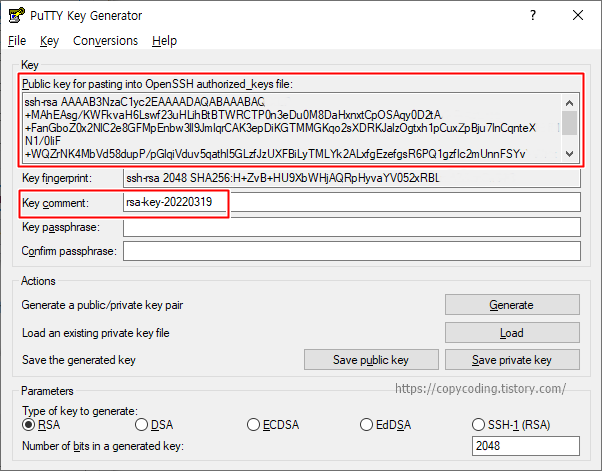602x471 pixels.
Task: Close the PuTTY Key Generator window
Action: point(578,15)
